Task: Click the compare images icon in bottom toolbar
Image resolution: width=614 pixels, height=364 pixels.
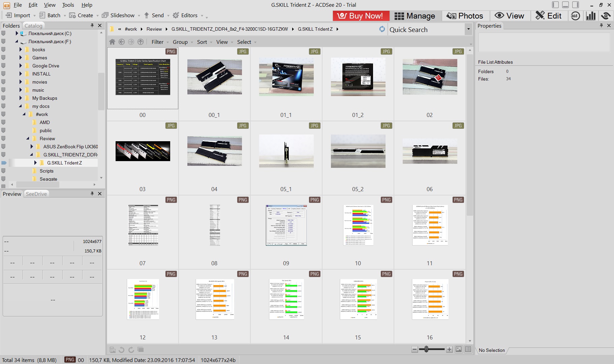Action: click(x=141, y=350)
